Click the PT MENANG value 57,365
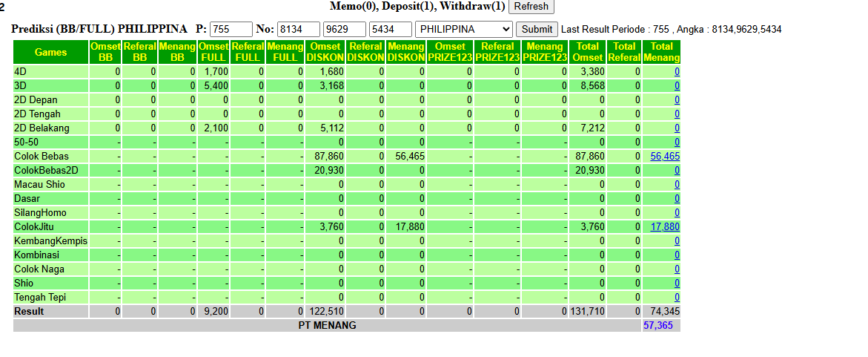Viewport: 868px width, 357px height. click(x=658, y=325)
